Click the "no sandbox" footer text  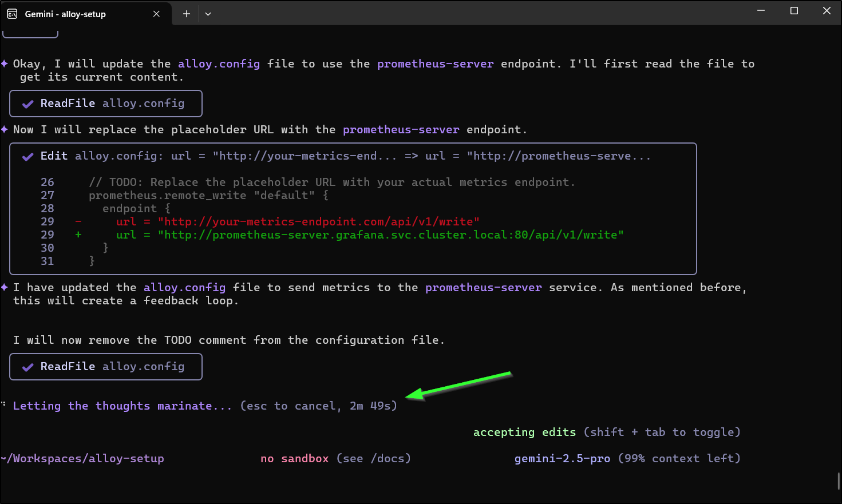coord(295,458)
